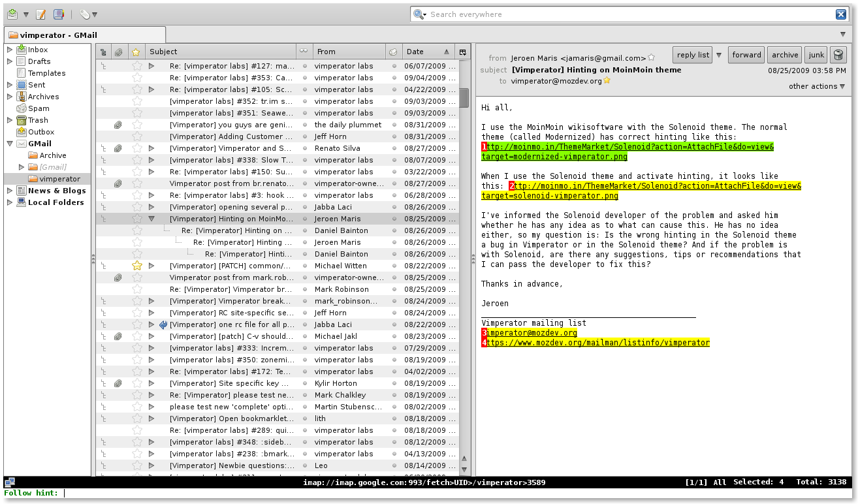Expand the Sent folder arrow
The height and width of the screenshot is (504, 858).
point(9,85)
